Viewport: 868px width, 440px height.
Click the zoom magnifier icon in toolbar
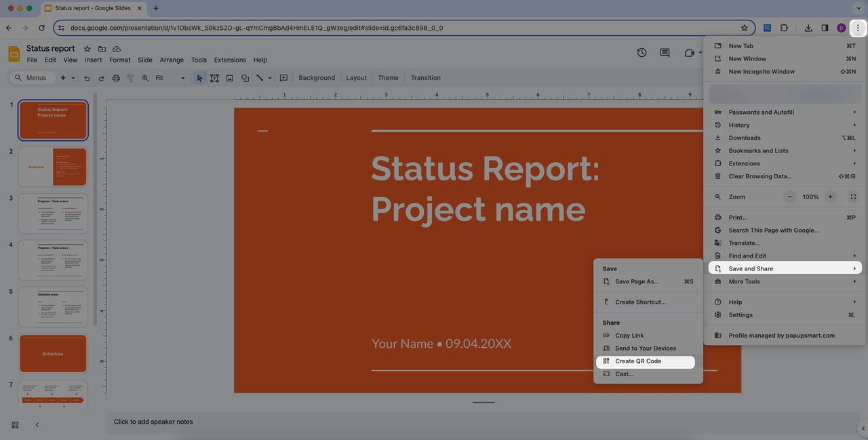[x=145, y=78]
